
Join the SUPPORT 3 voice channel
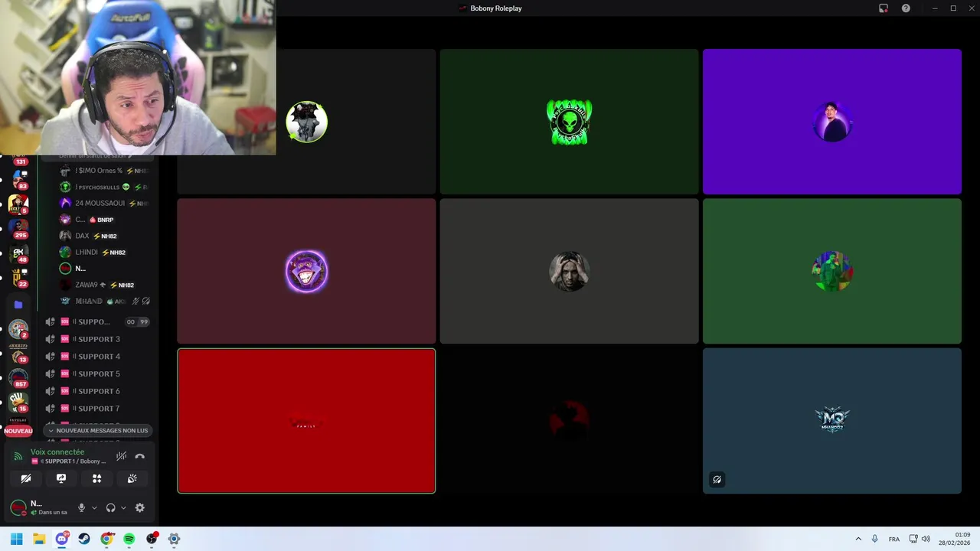(99, 339)
